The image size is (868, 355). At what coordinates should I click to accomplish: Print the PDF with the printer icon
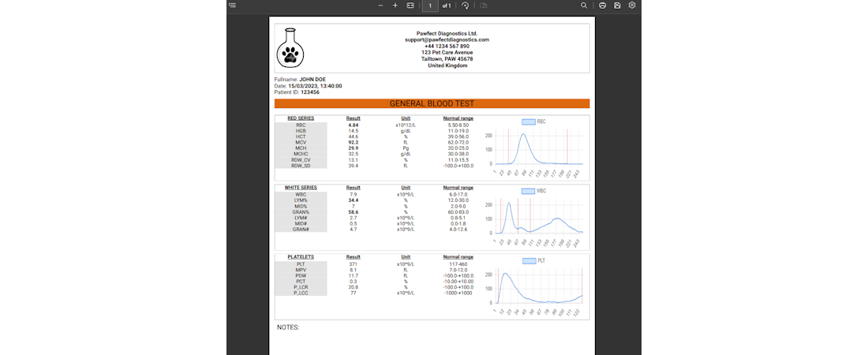pyautogui.click(x=602, y=6)
